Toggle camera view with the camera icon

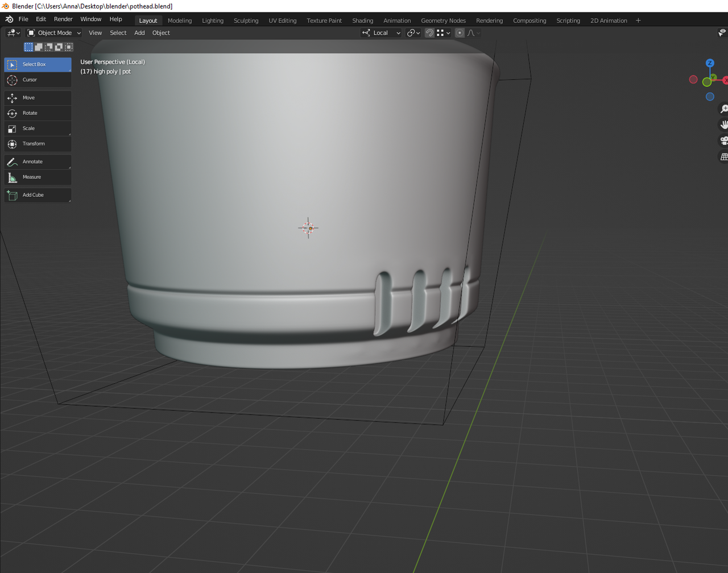[x=723, y=140]
